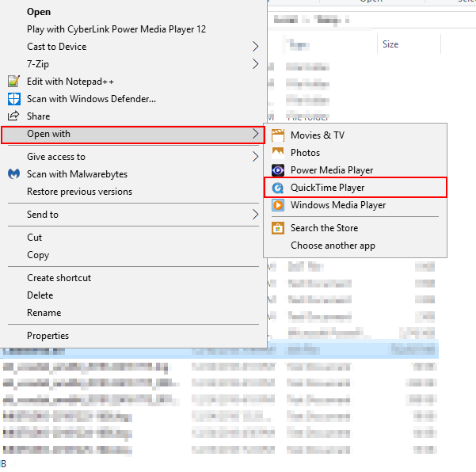Select Give access to entry
Screen dimensions: 476x472
pyautogui.click(x=134, y=157)
